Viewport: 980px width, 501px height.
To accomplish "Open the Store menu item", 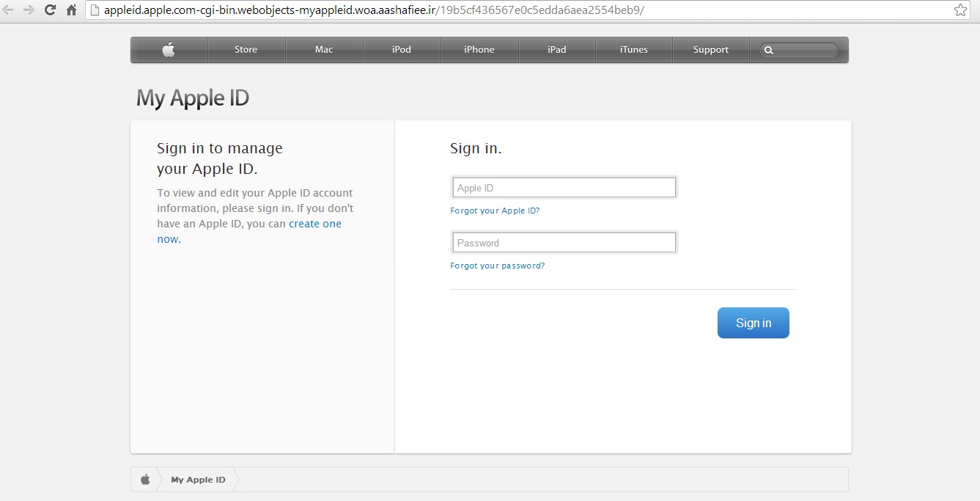I will [246, 50].
